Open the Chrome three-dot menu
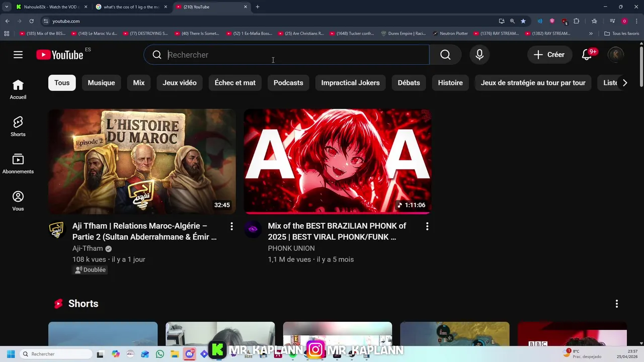The height and width of the screenshot is (362, 644). coord(636,21)
